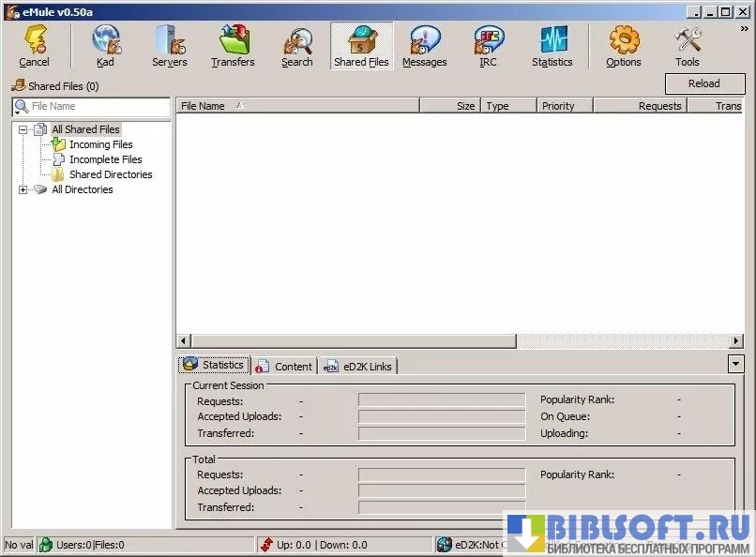Open the Servers window
Image resolution: width=756 pixels, height=557 pixels.
click(x=169, y=46)
